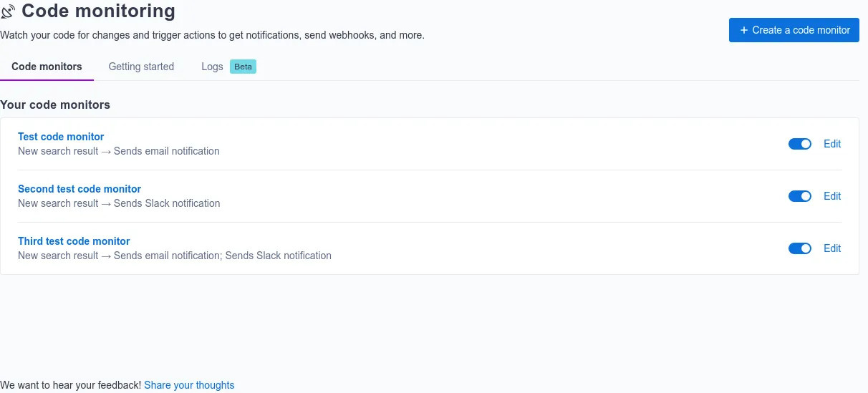The height and width of the screenshot is (393, 868).
Task: Open the Second test code monitor link
Action: (79, 189)
